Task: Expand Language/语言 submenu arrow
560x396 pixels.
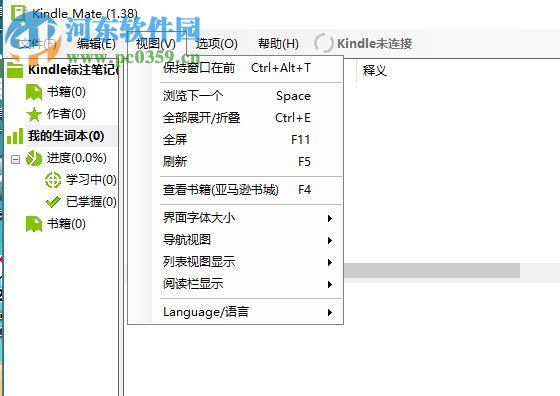Action: tap(330, 312)
